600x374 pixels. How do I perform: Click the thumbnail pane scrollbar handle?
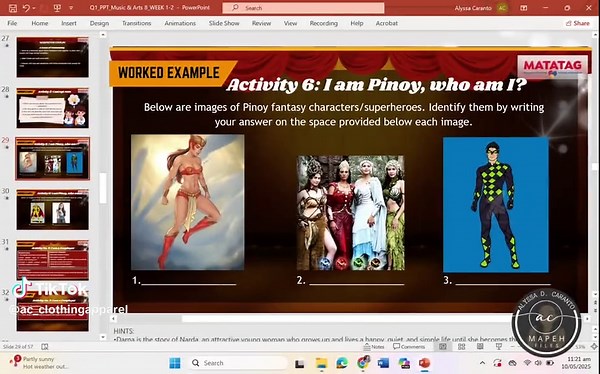(x=103, y=188)
